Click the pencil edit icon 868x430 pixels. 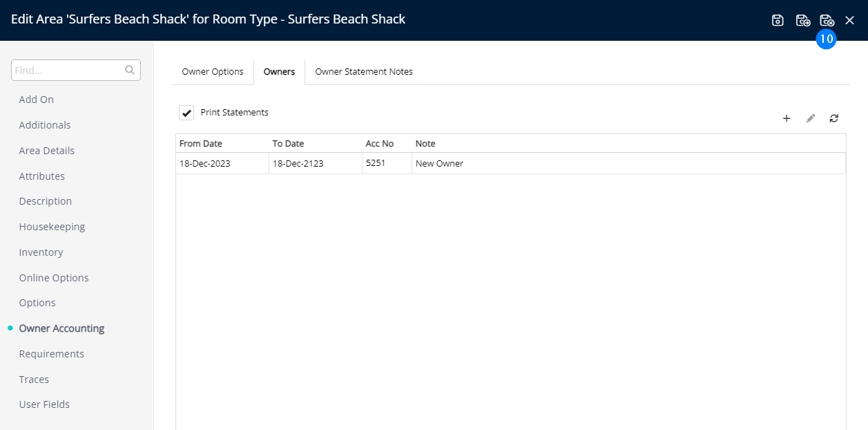[811, 118]
